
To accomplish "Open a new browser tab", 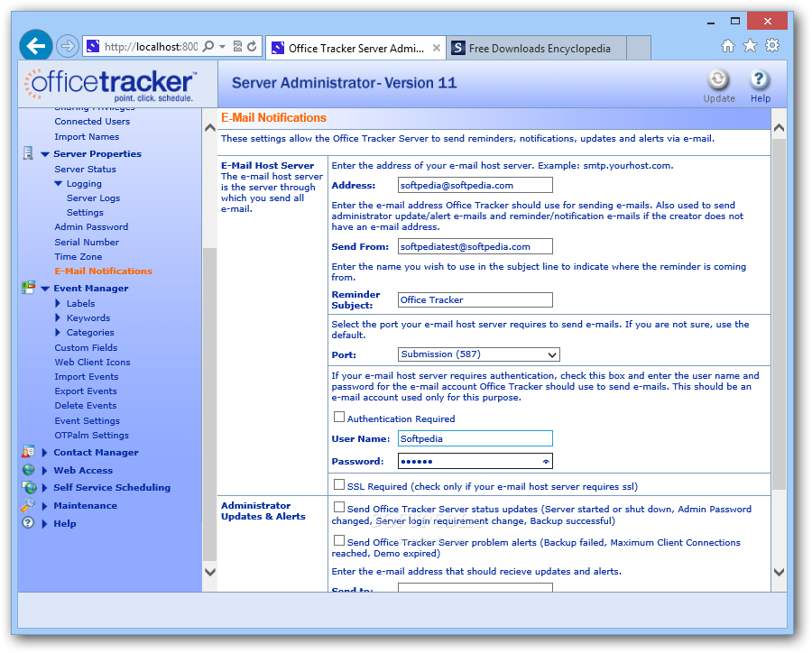I will click(639, 48).
